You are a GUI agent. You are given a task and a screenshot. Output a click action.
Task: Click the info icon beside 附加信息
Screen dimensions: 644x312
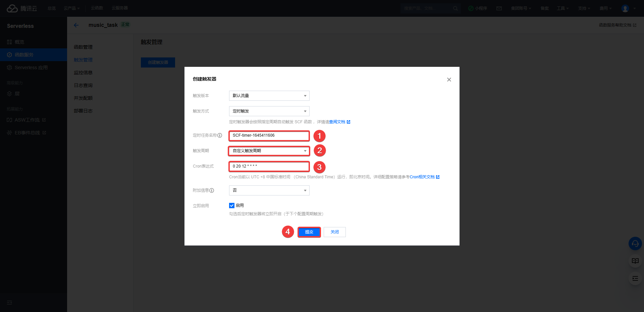[x=212, y=190]
